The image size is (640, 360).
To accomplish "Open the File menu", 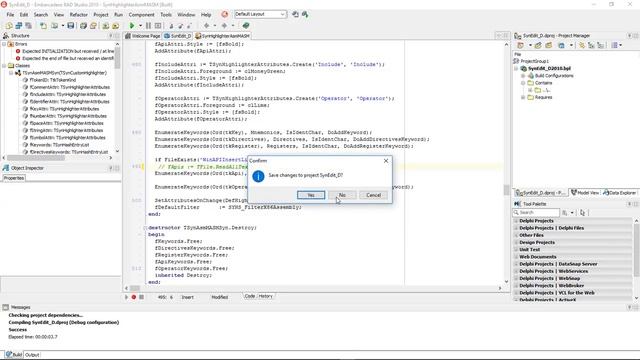I will click(10, 15).
